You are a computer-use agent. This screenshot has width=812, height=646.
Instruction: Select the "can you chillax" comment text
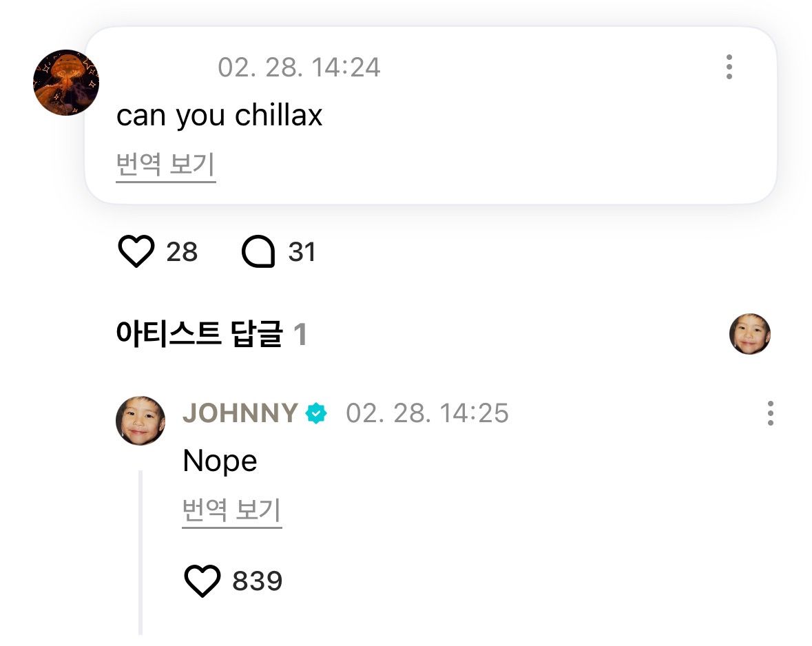pyautogui.click(x=219, y=116)
